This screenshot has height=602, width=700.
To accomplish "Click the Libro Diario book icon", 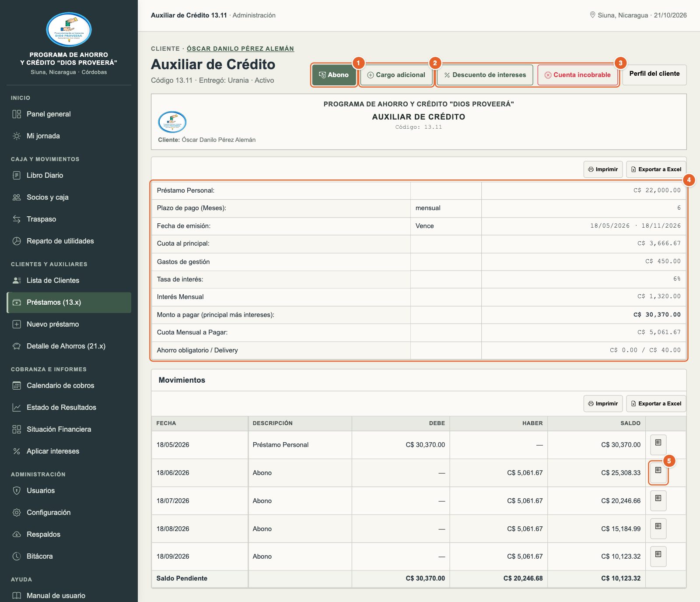I will click(x=17, y=175).
